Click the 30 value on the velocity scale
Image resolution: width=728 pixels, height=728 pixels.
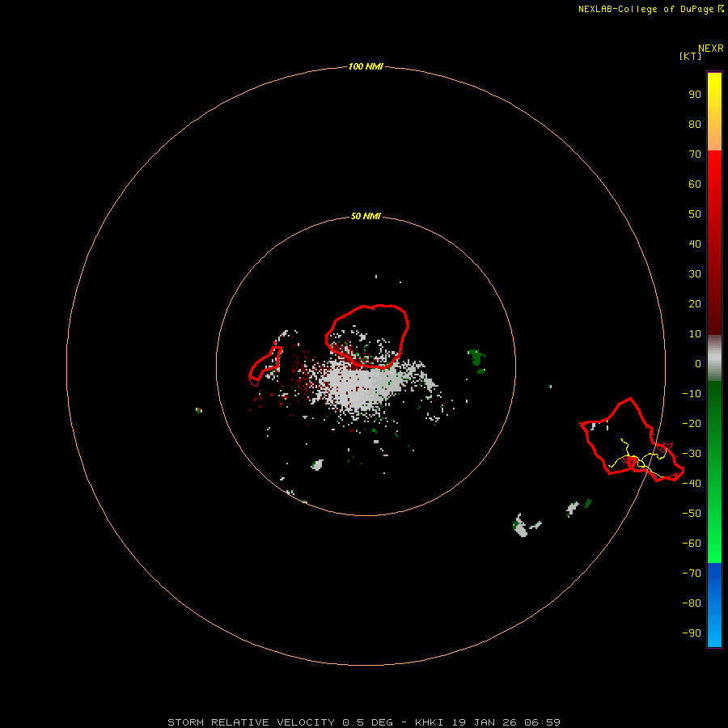click(x=695, y=274)
